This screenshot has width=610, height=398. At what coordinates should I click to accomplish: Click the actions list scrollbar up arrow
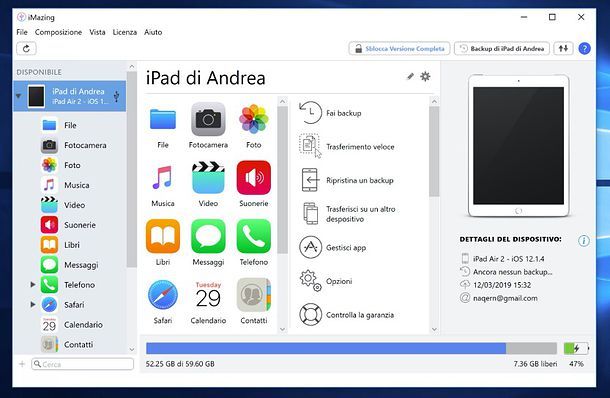434,101
